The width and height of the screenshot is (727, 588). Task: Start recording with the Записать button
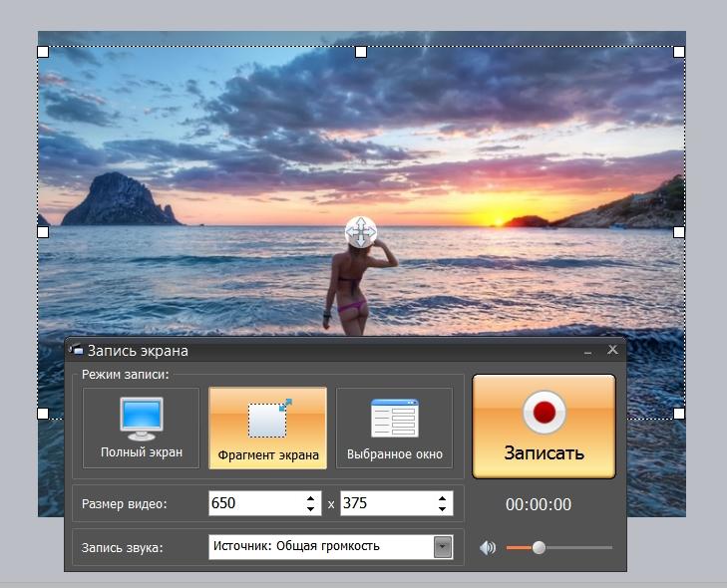pyautogui.click(x=544, y=427)
